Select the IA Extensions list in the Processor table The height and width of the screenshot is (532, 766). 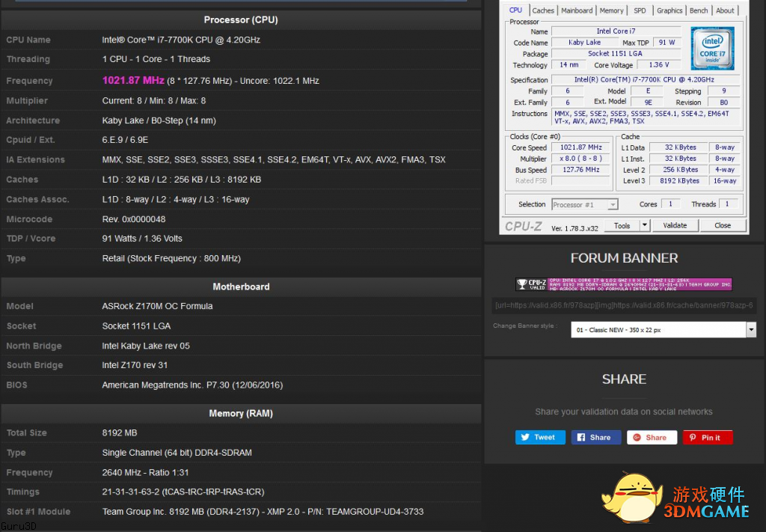(x=274, y=159)
